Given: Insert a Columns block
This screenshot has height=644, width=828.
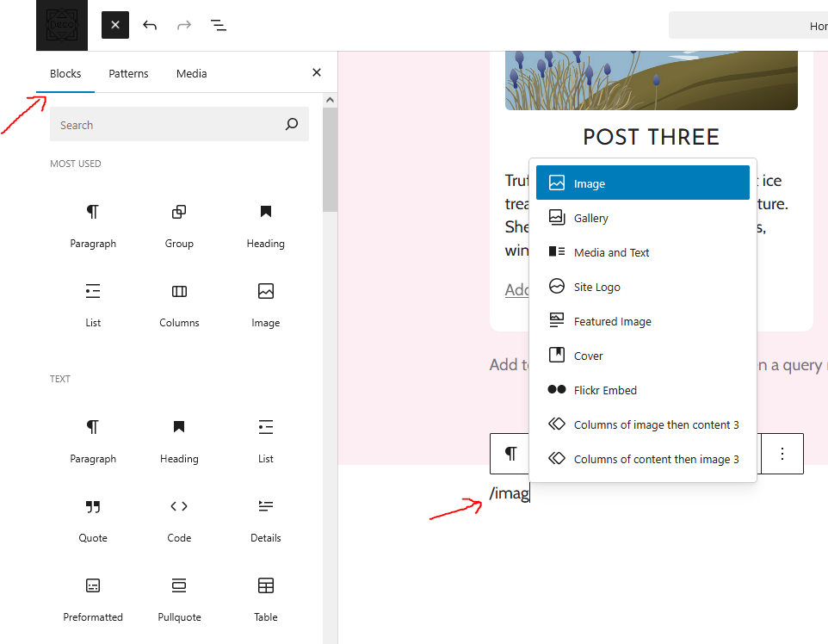Looking at the screenshot, I should pos(179,305).
